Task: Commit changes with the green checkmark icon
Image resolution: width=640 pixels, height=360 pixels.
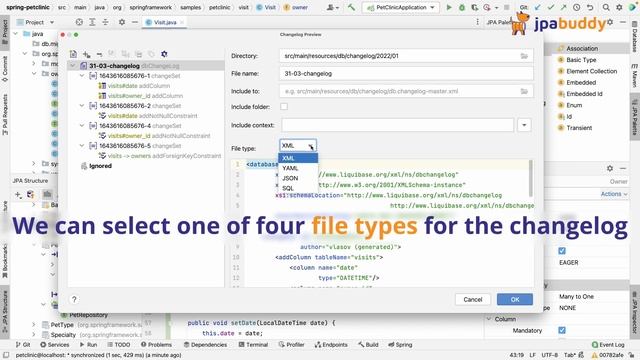Action: [551, 7]
